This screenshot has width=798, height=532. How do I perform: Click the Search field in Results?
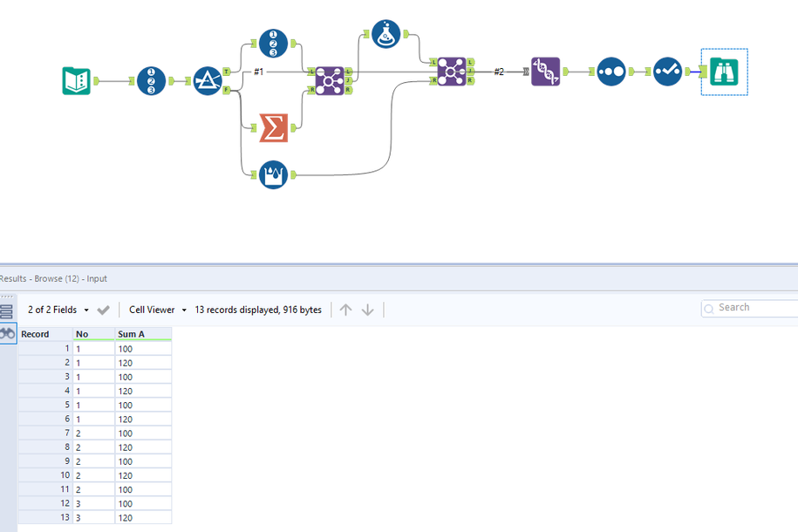[x=750, y=308]
